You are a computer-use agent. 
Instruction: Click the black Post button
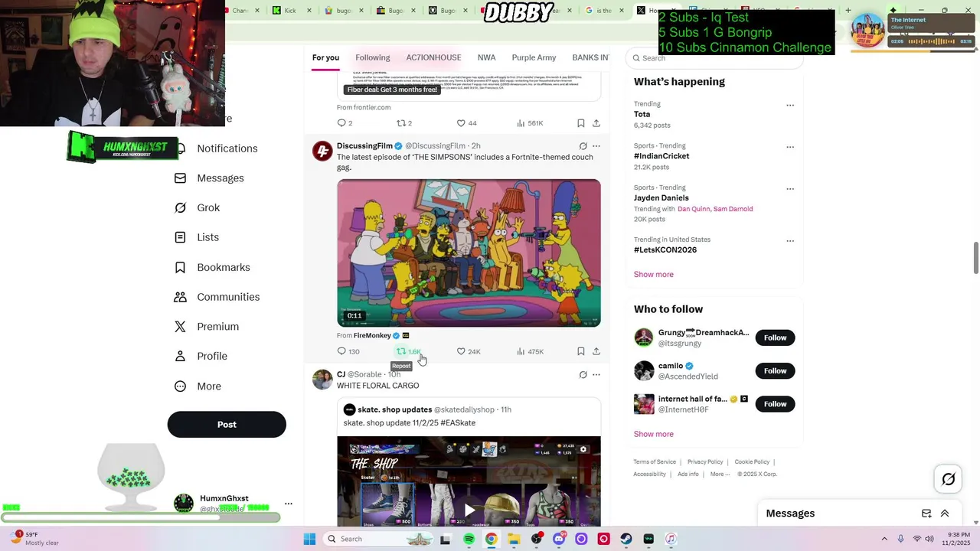click(x=227, y=425)
